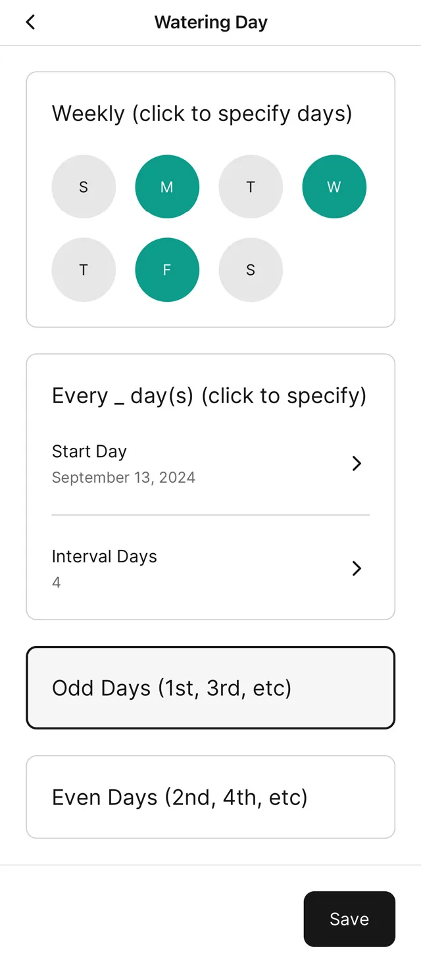Toggle Saturday in the weekly schedule
The width and height of the screenshot is (421, 980).
click(251, 270)
